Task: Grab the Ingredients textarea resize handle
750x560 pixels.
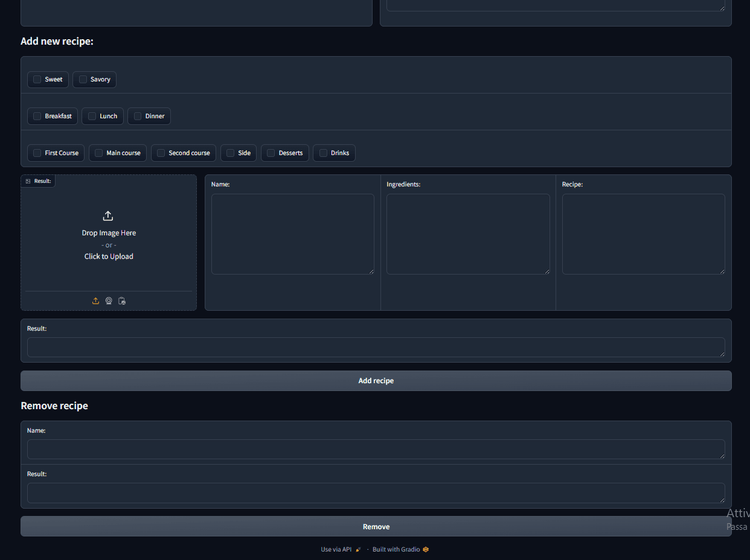Action: [547, 272]
